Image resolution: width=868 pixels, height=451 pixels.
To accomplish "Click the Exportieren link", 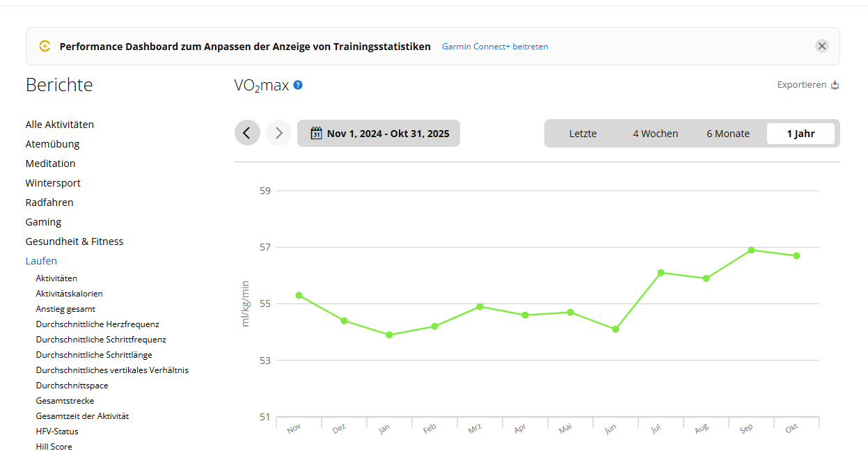I will click(x=801, y=85).
